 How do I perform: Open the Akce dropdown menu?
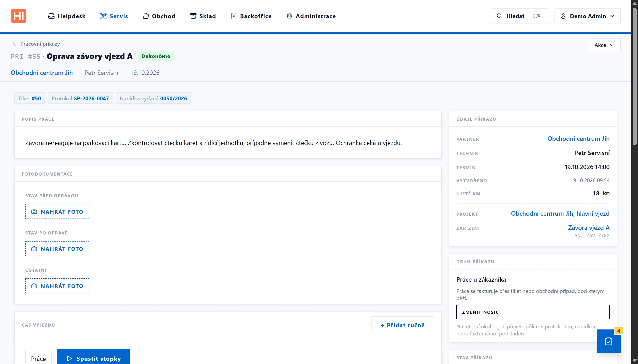[x=605, y=45]
